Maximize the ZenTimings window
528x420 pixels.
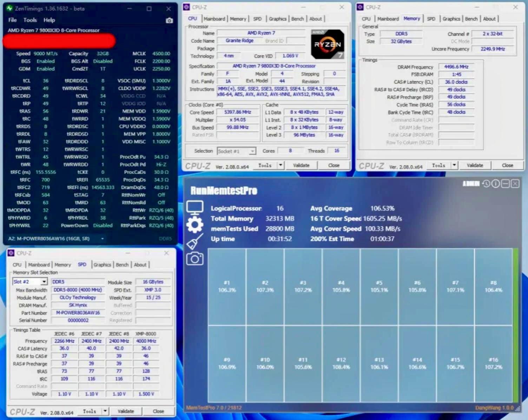(149, 8)
